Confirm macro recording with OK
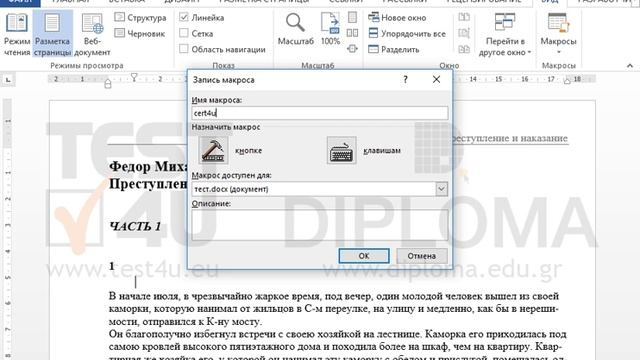 pyautogui.click(x=364, y=256)
